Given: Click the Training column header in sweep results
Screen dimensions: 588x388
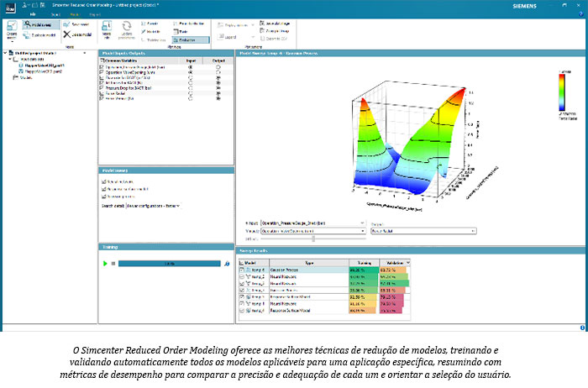Looking at the screenshot, I should (364, 263).
